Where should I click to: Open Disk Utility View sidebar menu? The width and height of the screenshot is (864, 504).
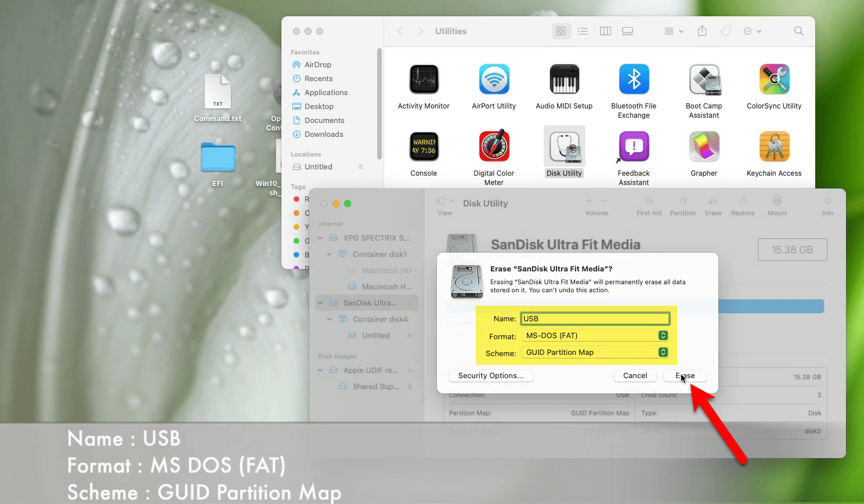(445, 205)
